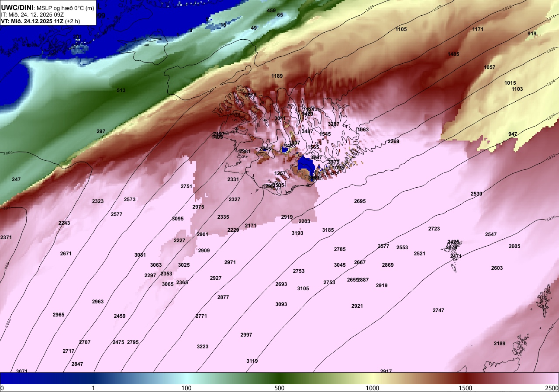Click the map value 2605
559x392 pixels.
(x=514, y=246)
